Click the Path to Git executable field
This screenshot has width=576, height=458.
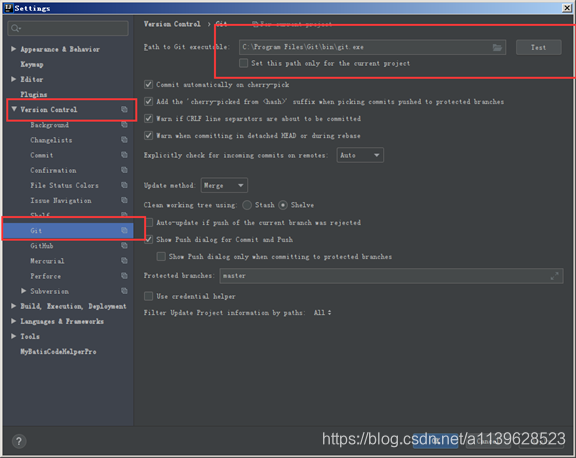372,47
